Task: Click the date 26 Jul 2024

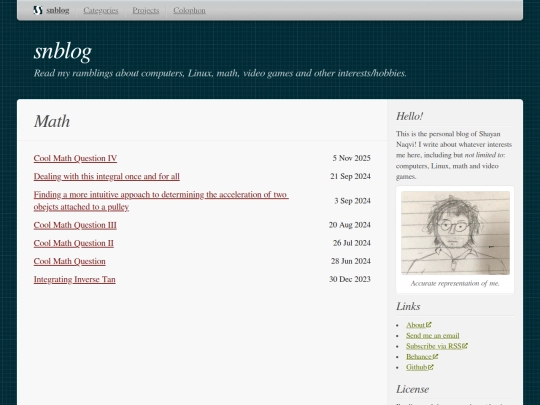Action: tap(352, 243)
